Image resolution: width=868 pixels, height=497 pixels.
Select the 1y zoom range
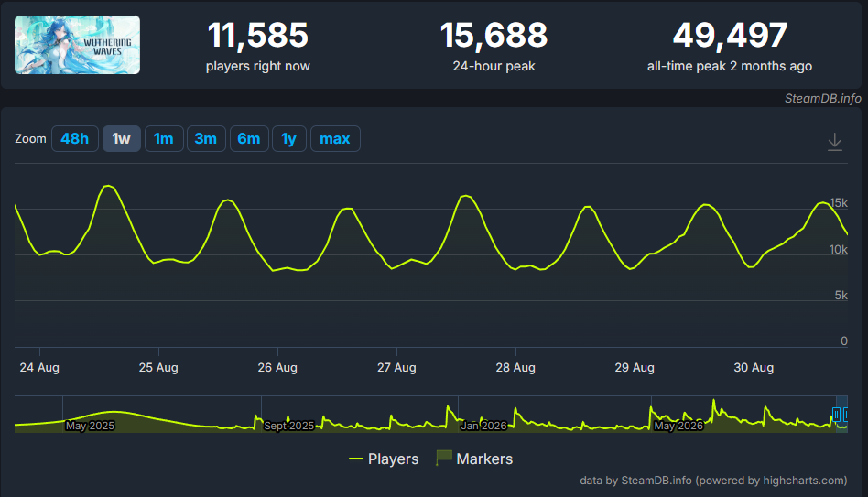tap(289, 138)
